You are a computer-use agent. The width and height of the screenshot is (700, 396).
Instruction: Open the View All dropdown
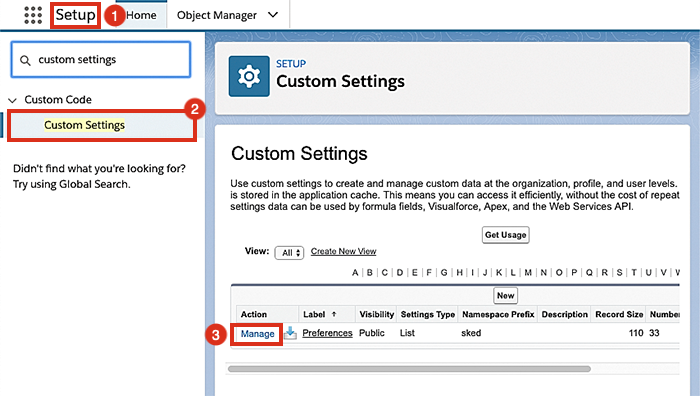289,253
